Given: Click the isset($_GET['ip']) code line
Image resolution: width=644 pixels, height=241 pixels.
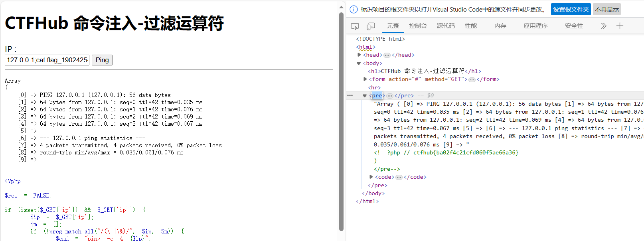Looking at the screenshot, I should pyautogui.click(x=75, y=210).
